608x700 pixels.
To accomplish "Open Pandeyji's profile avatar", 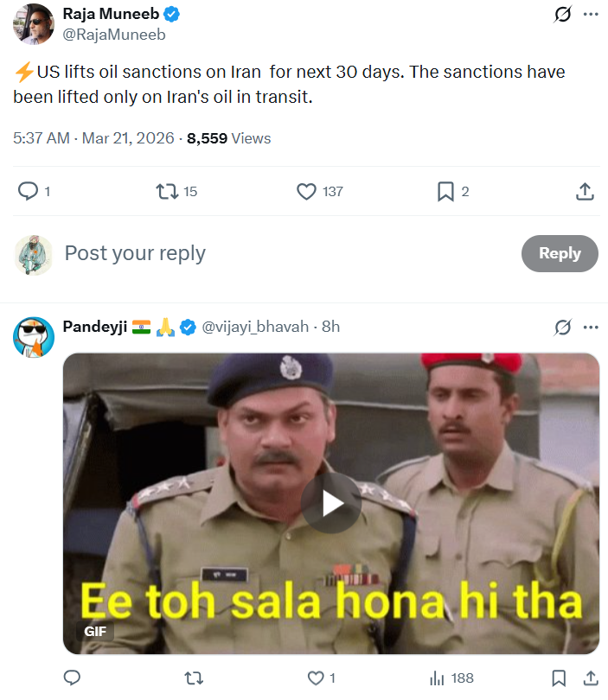I will tap(34, 335).
